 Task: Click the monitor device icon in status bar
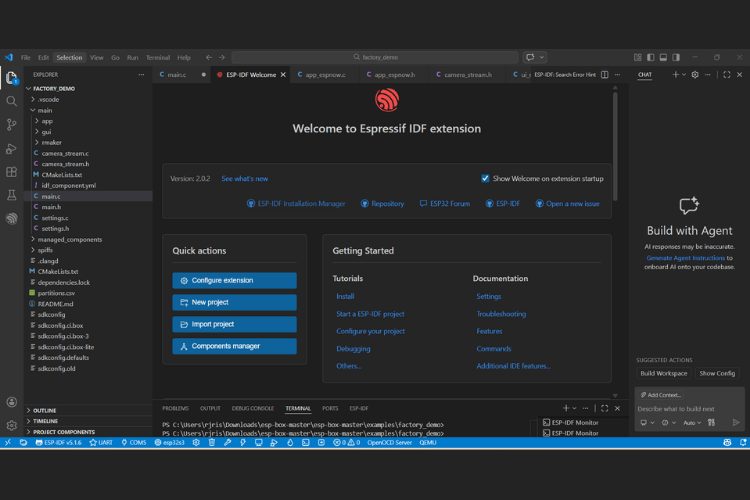(258, 443)
